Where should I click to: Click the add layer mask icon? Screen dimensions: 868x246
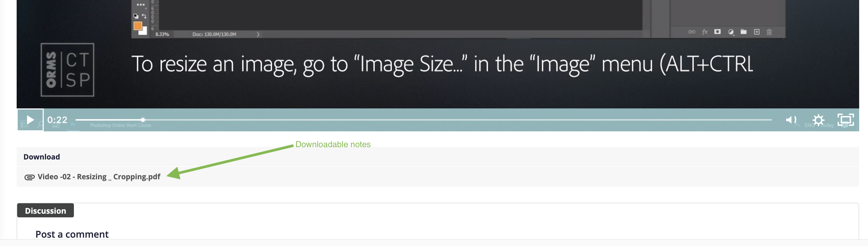click(717, 32)
